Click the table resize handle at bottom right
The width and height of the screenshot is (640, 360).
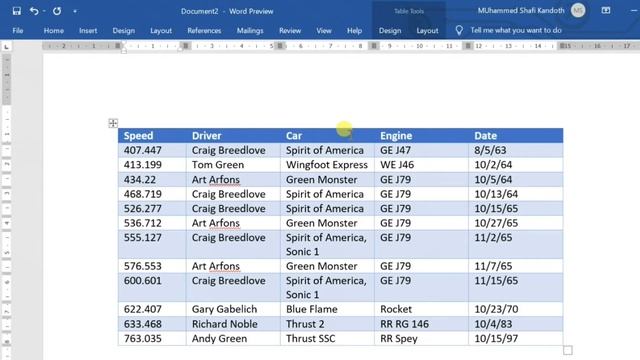click(568, 350)
